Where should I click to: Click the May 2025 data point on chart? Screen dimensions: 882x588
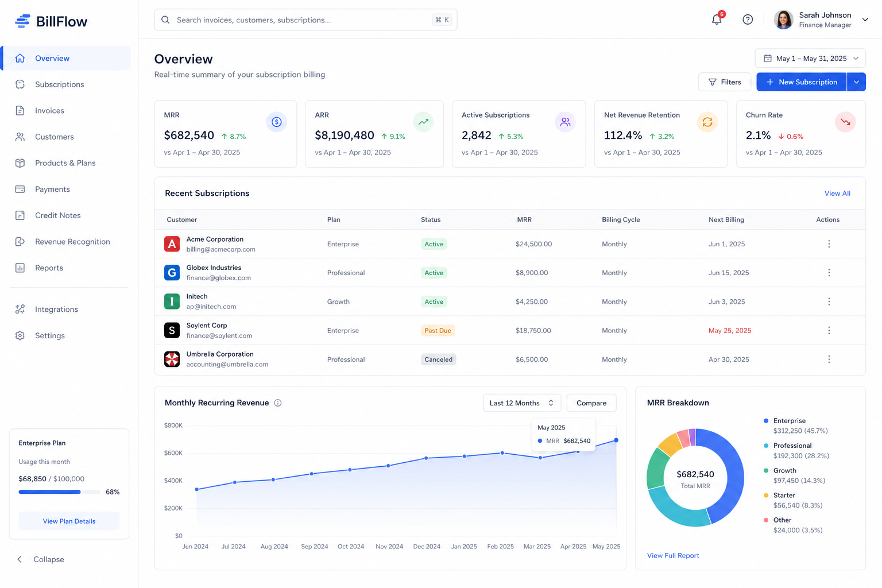tap(616, 440)
